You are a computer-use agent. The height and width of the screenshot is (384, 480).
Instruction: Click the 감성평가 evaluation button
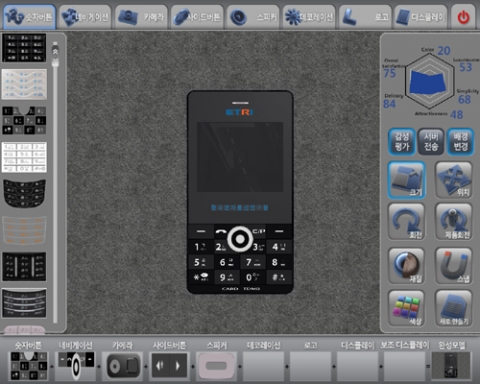[x=402, y=142]
